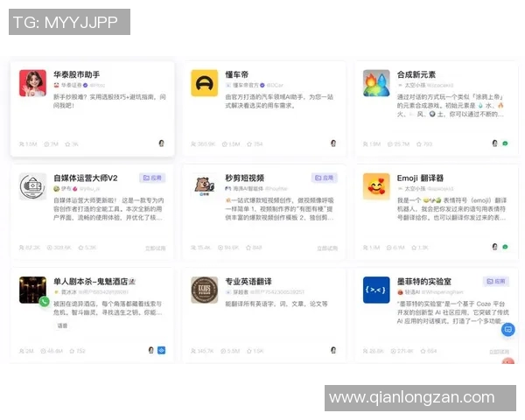
Task: Open the 合成新元素 title
Action: pos(416,74)
